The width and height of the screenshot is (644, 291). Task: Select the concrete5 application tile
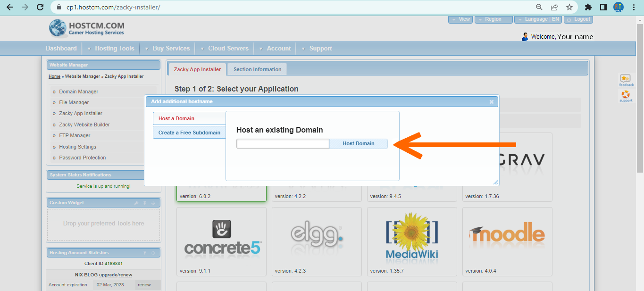(x=221, y=241)
